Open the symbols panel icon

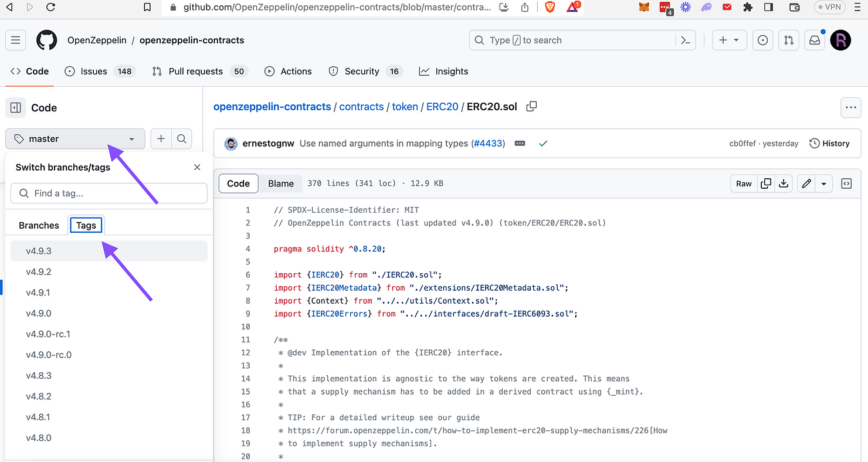(x=846, y=184)
